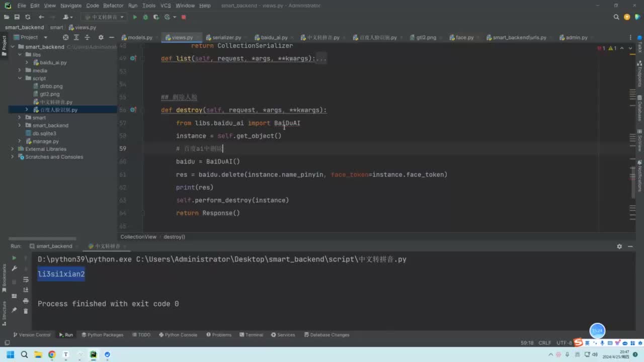Navigate back with the left arrow

tap(41, 17)
